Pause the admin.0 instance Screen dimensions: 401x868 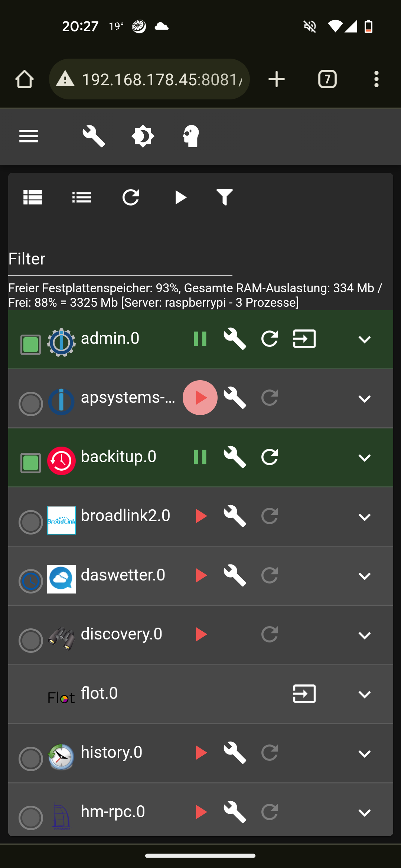click(200, 339)
